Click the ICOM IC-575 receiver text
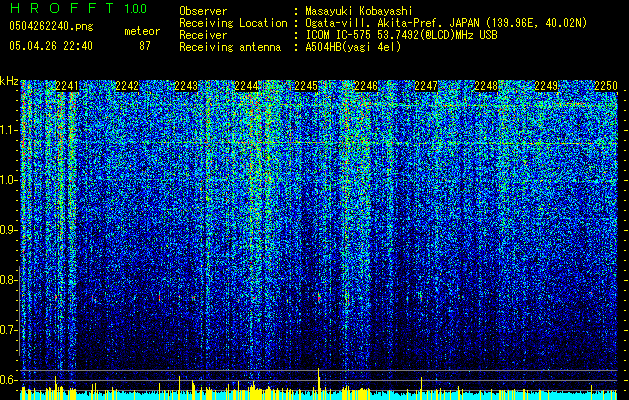629x400 pixels. click(401, 35)
